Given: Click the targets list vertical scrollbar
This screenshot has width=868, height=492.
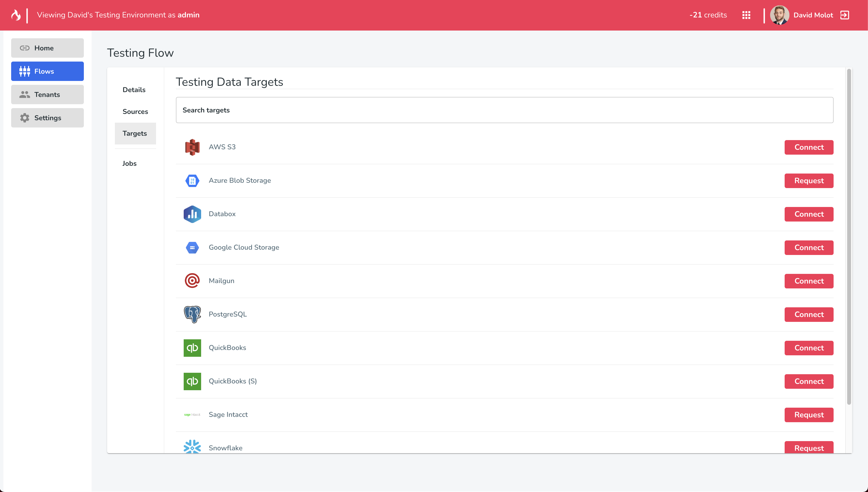Looking at the screenshot, I should pos(849,237).
